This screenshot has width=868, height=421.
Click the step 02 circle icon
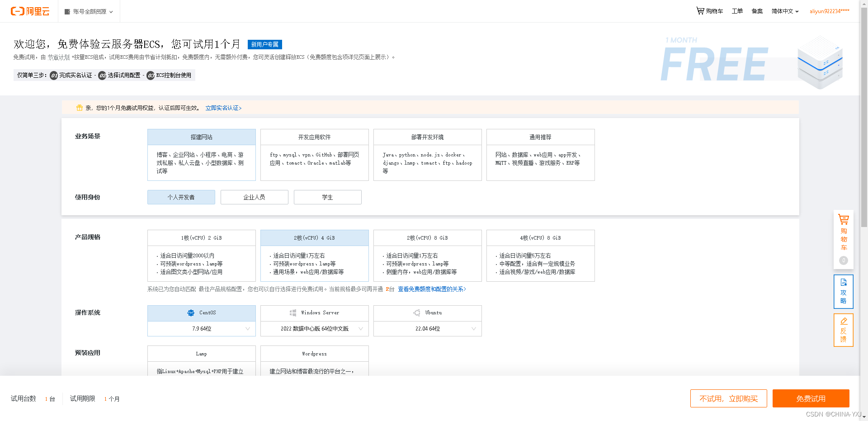(x=102, y=76)
